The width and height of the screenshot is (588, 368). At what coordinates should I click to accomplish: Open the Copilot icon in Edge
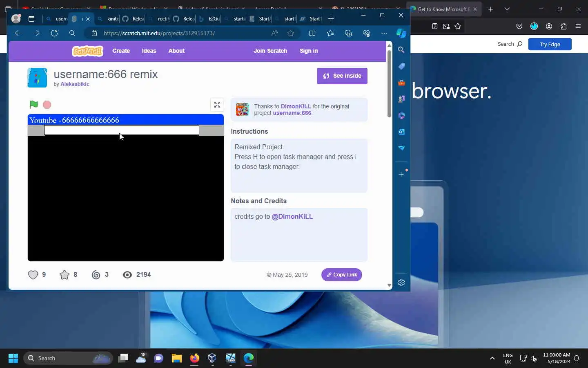pyautogui.click(x=401, y=33)
